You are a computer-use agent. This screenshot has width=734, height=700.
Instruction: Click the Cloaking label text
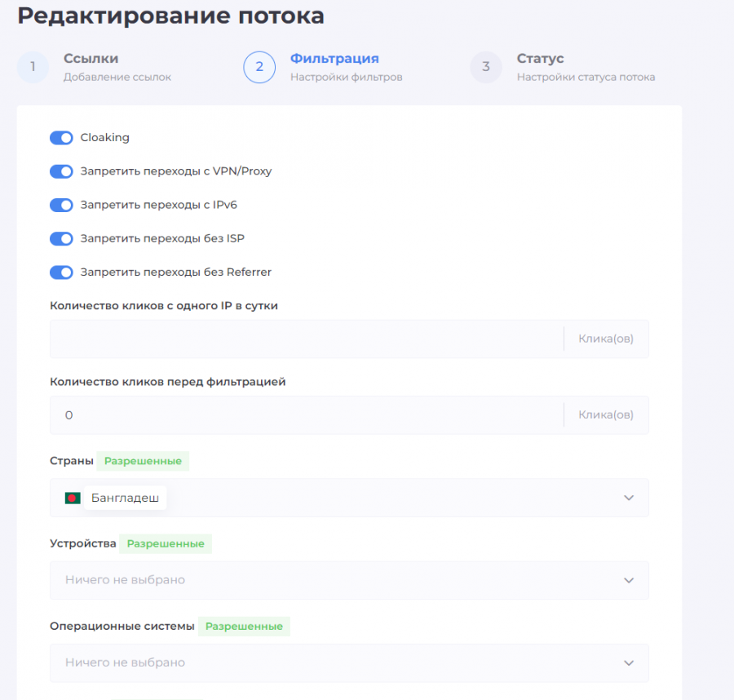(105, 138)
